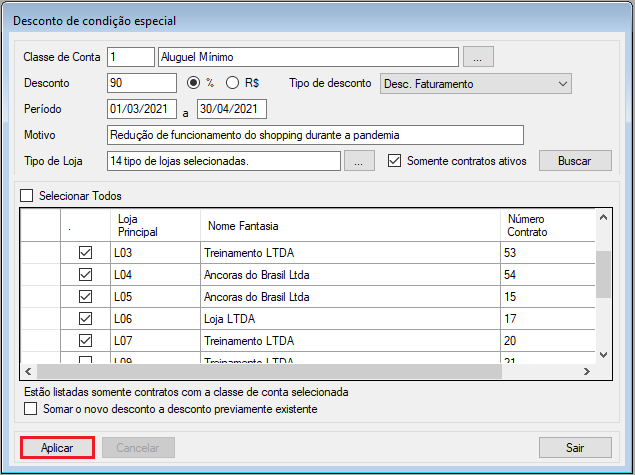Click the grid scroll up arrow

click(603, 217)
